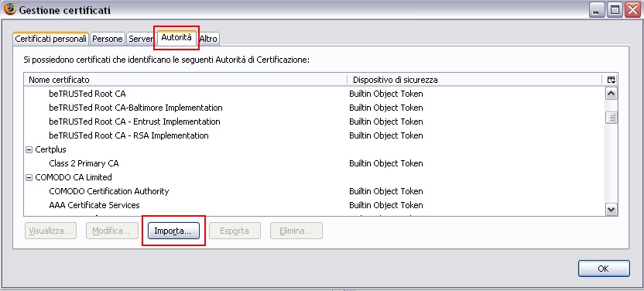Close the Gestione certificati window
Screen dimensions: 644x291
coord(632,9)
